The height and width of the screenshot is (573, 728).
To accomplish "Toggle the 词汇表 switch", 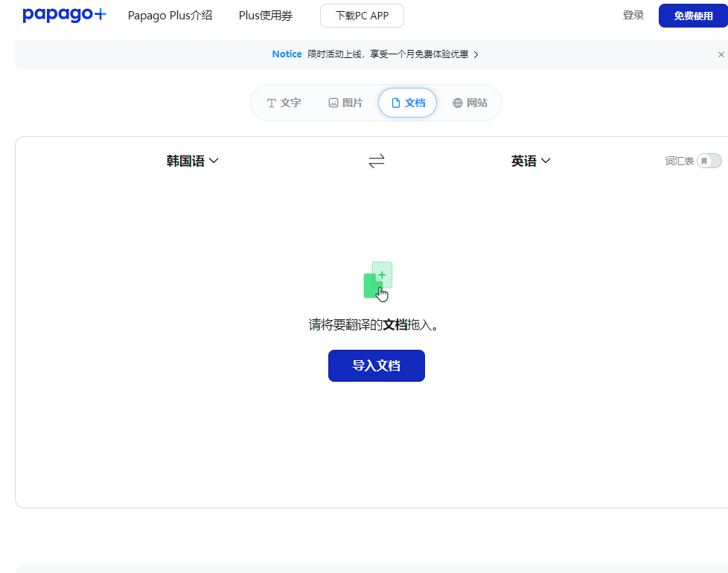I will click(709, 161).
